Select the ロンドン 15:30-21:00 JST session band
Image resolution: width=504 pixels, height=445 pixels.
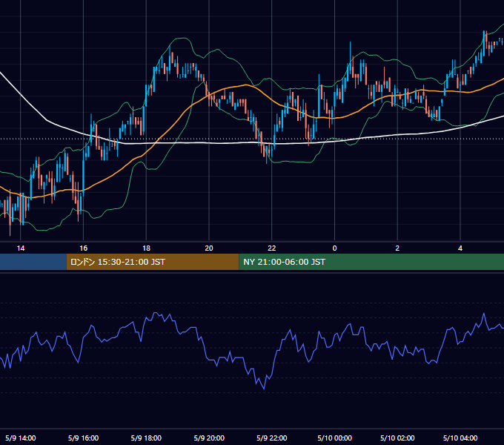pyautogui.click(x=153, y=262)
